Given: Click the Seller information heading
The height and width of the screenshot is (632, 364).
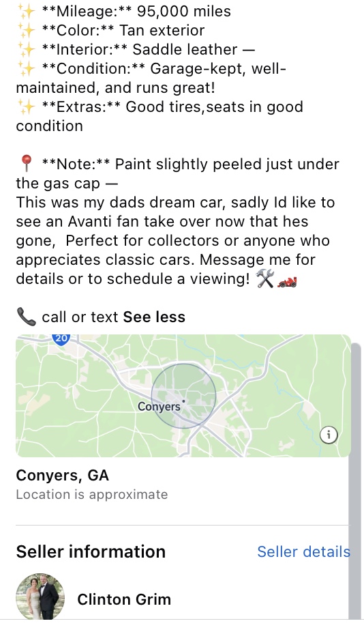Looking at the screenshot, I should (x=91, y=551).
